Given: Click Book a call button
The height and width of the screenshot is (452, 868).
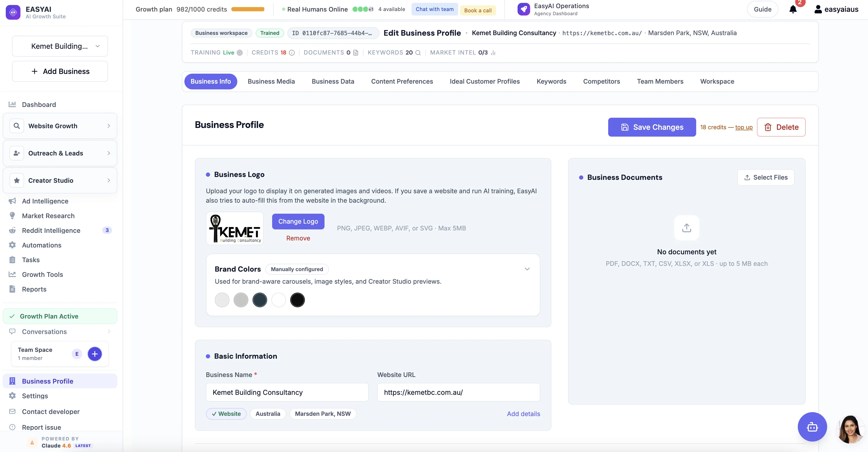Looking at the screenshot, I should (x=477, y=10).
